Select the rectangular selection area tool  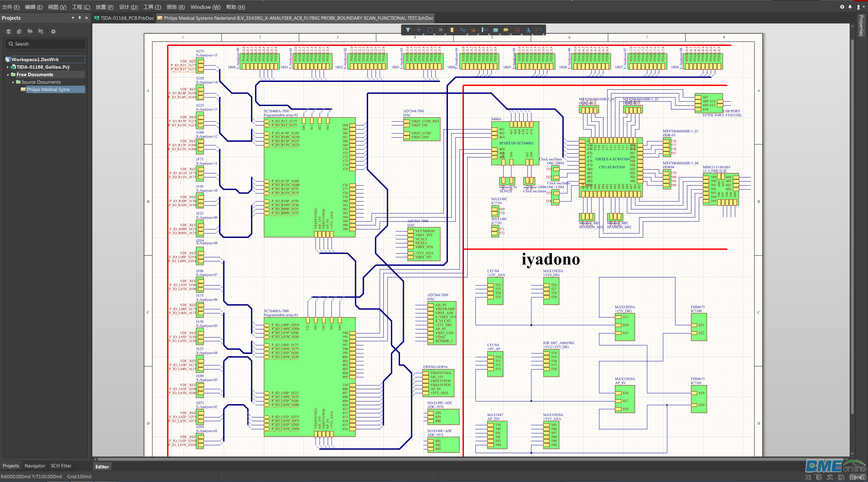click(430, 30)
